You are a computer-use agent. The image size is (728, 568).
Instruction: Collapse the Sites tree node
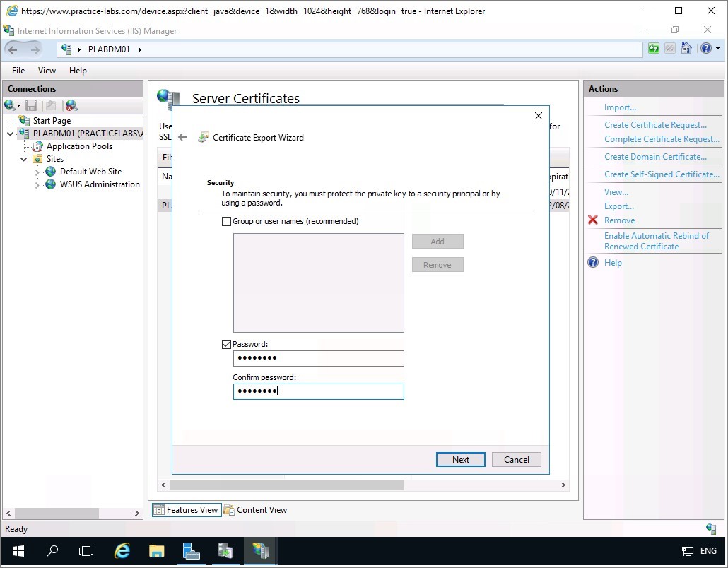pyautogui.click(x=24, y=159)
